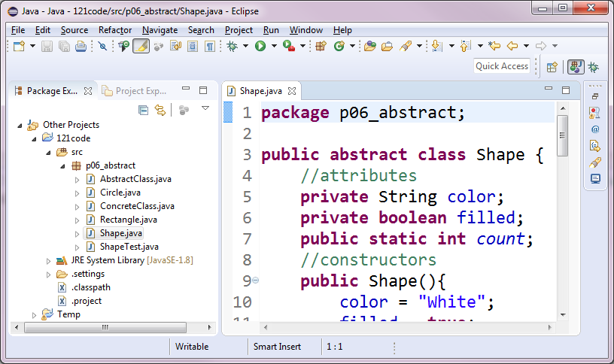Switch to Debug perspective bug icon
Screen dimensions: 614x364
point(594,68)
